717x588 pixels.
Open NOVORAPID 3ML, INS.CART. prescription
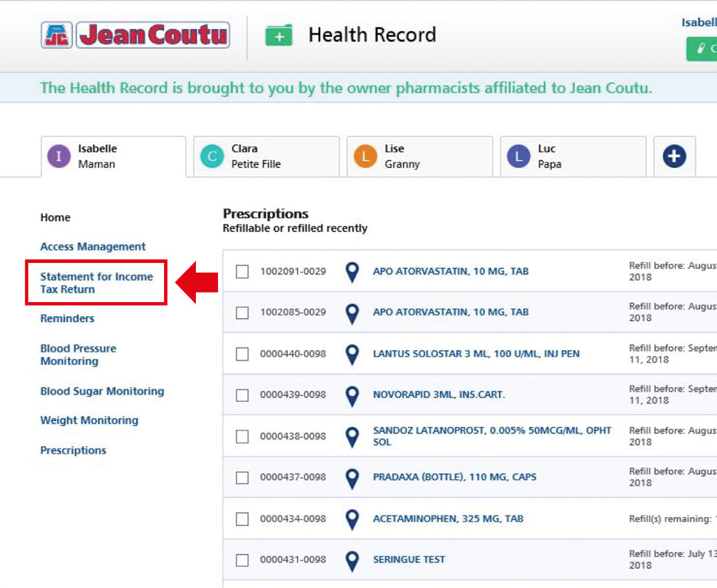click(x=439, y=394)
